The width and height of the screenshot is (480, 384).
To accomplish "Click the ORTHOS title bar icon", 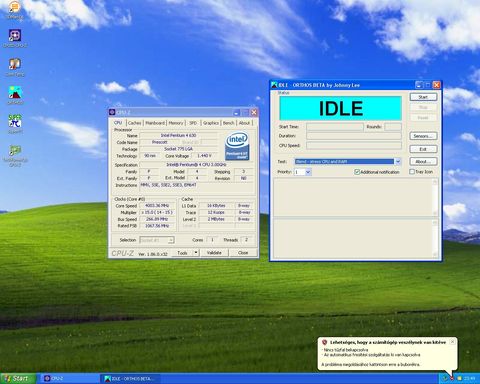I will coord(274,85).
